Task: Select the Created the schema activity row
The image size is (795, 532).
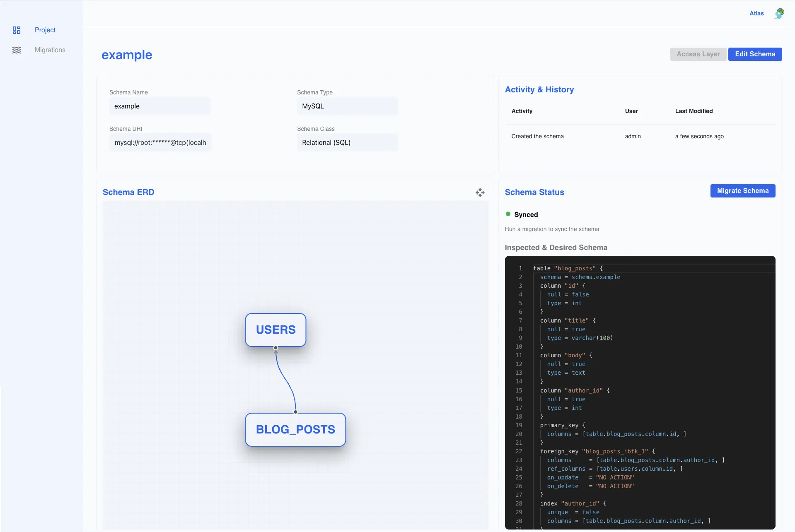Action: [640, 136]
